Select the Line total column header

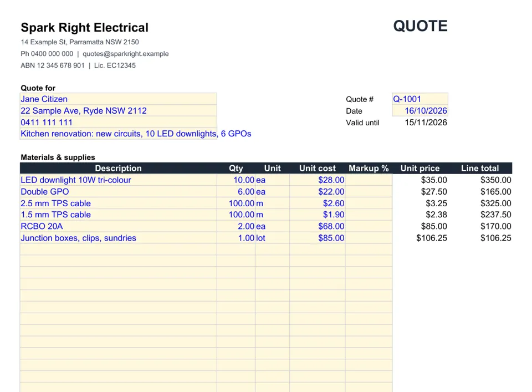[480, 169]
